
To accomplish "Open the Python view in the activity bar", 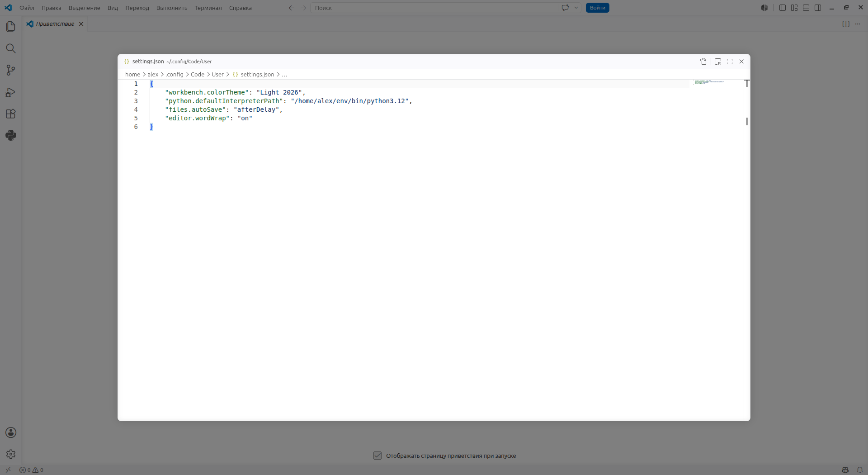I will [x=11, y=135].
